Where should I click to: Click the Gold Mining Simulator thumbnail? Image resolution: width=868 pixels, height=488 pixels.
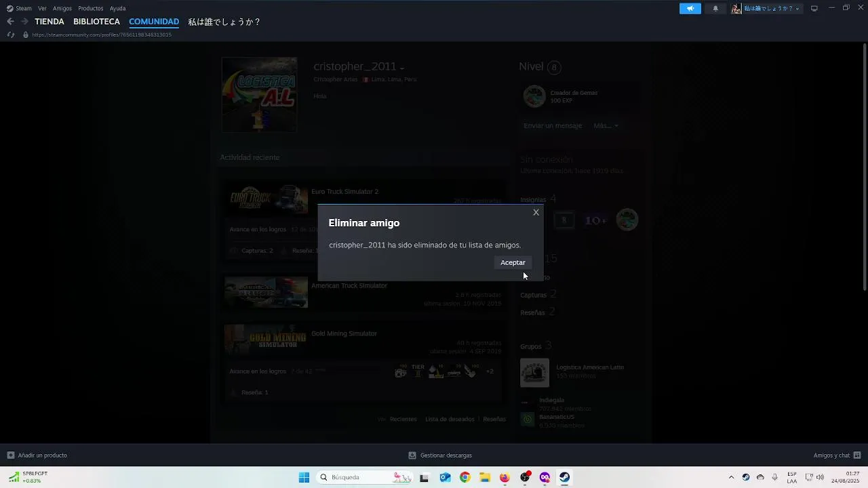pos(266,340)
